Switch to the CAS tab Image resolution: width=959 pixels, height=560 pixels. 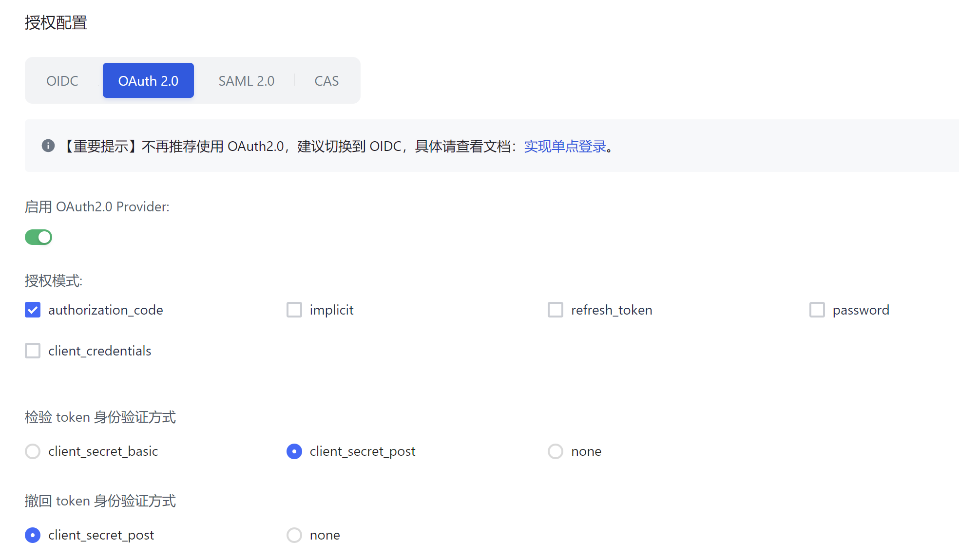tap(326, 80)
